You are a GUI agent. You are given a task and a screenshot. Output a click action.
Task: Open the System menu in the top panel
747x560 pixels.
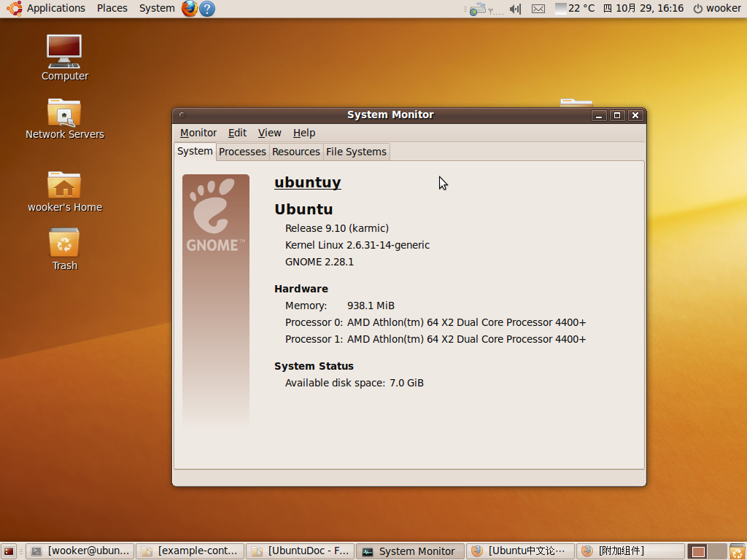click(157, 8)
